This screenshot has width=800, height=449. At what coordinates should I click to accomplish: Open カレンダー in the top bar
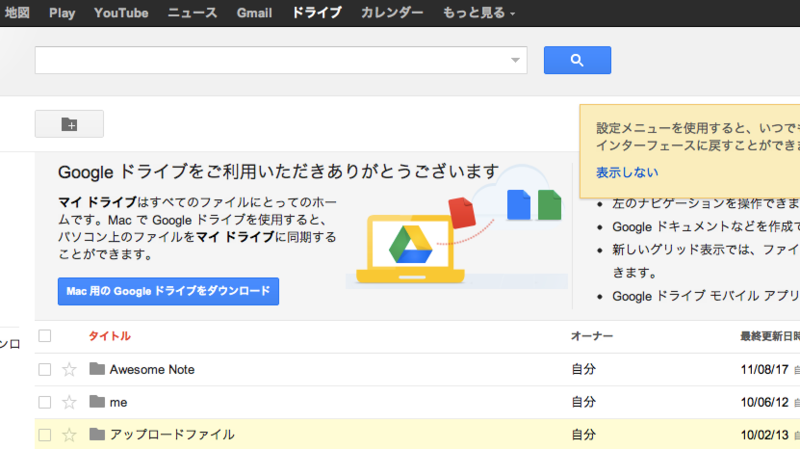pos(392,13)
